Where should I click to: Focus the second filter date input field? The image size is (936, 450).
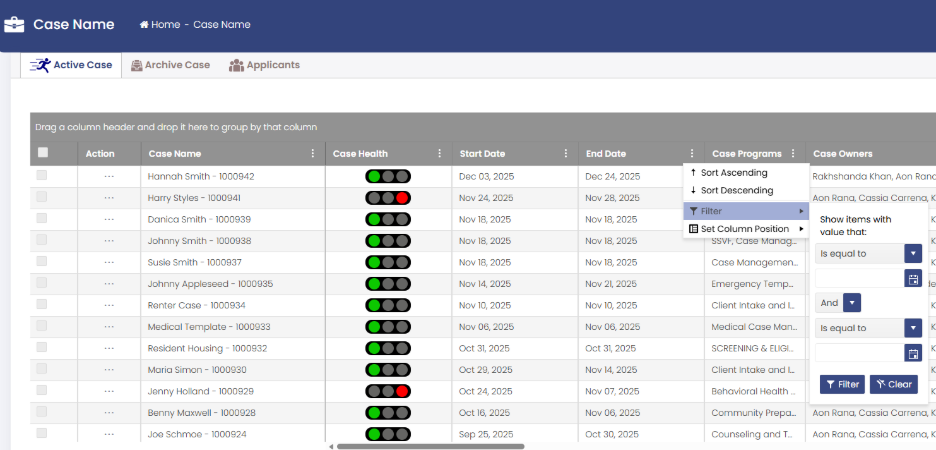point(860,353)
